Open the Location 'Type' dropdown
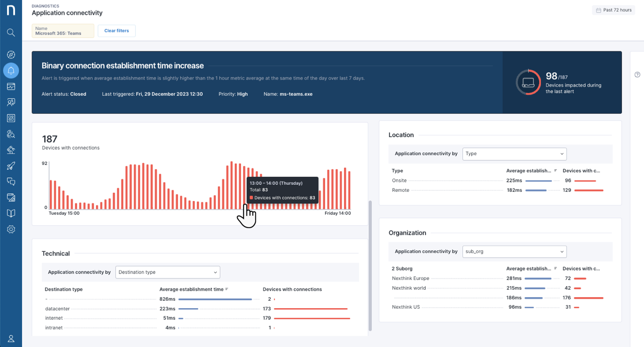 [x=514, y=154]
